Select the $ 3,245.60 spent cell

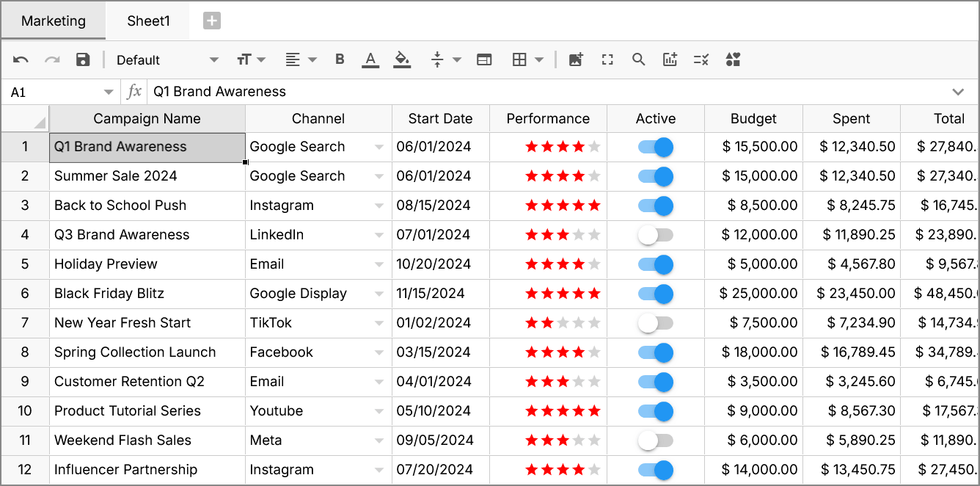click(x=851, y=382)
